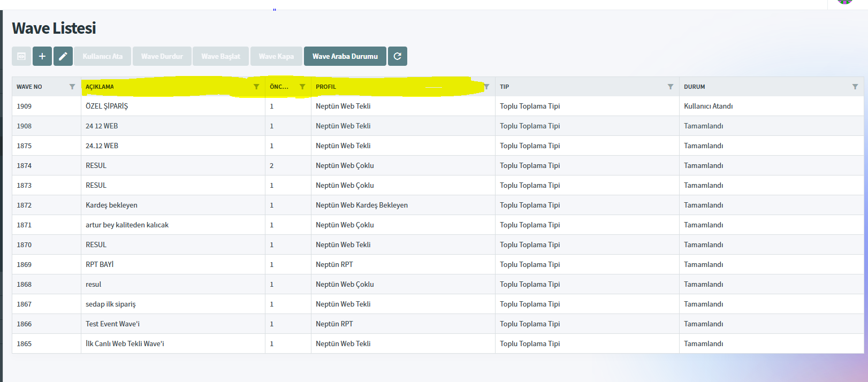The height and width of the screenshot is (382, 868).
Task: Click Toplu Toplama Tipi in row 1909
Action: tap(530, 106)
